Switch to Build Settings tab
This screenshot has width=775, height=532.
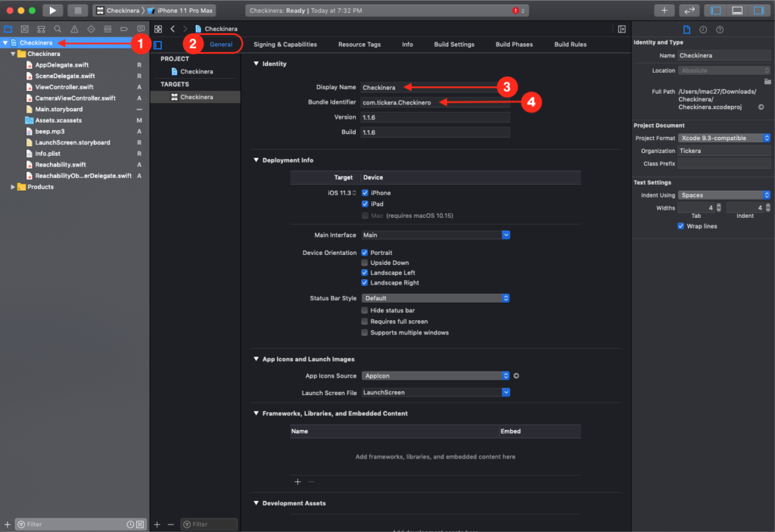[x=454, y=45]
